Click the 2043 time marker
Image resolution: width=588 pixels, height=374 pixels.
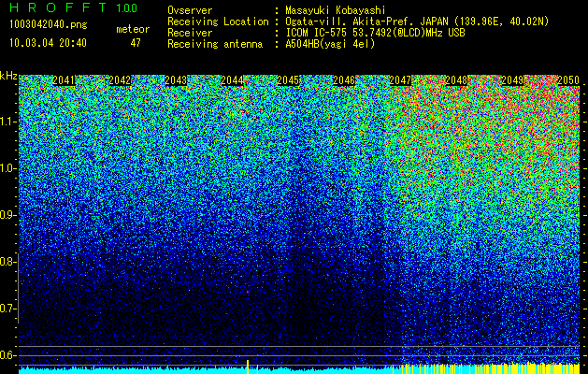click(x=176, y=80)
